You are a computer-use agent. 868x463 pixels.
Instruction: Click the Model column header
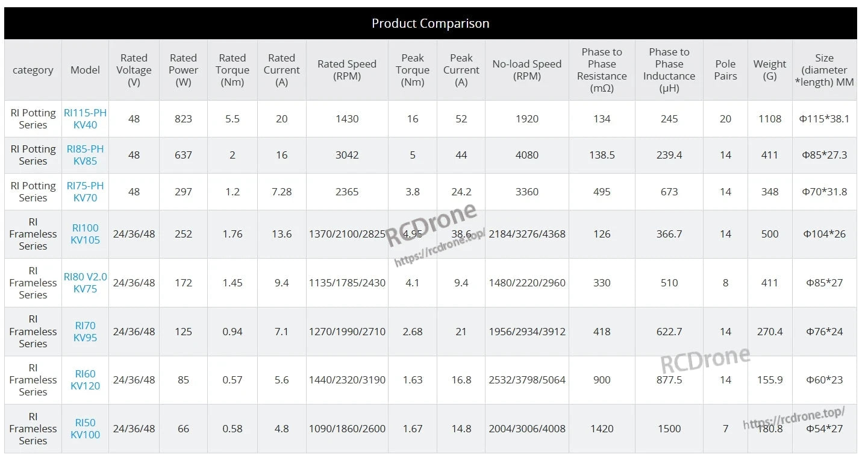click(x=85, y=70)
